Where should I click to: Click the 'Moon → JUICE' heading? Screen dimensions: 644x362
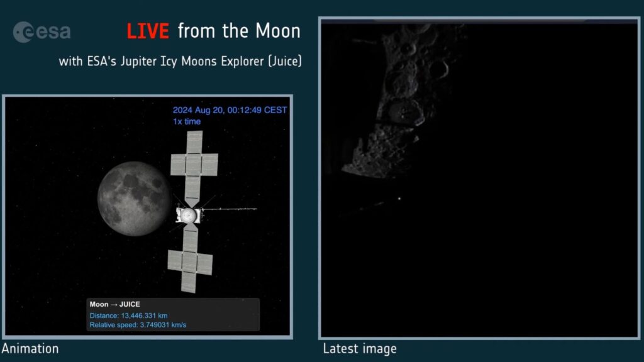pos(114,304)
